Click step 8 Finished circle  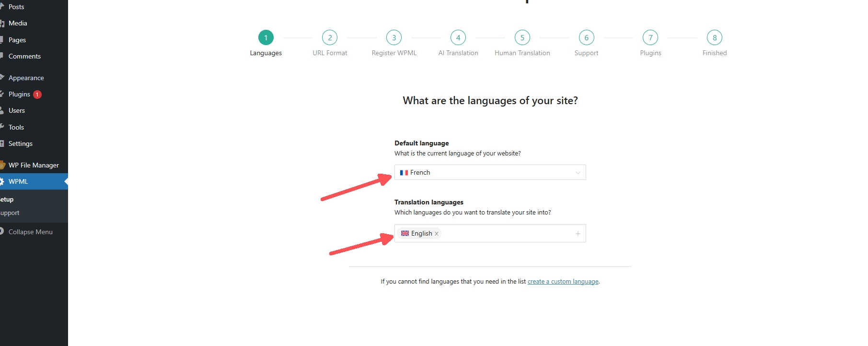pyautogui.click(x=715, y=37)
